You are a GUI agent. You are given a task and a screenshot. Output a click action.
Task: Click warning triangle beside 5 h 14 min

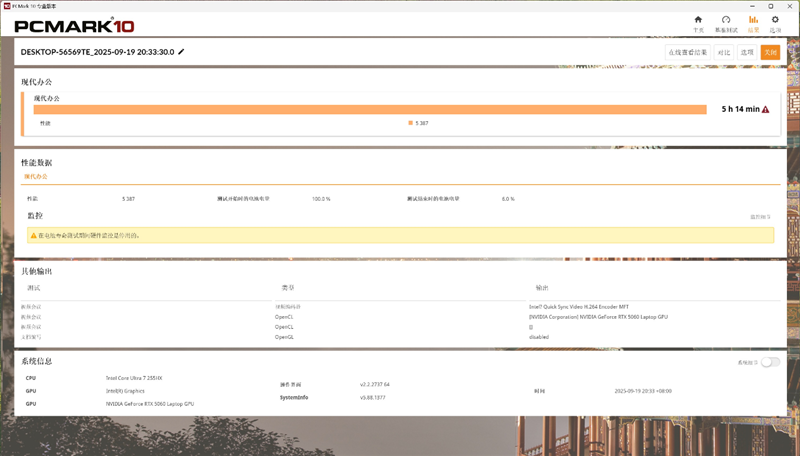click(766, 109)
